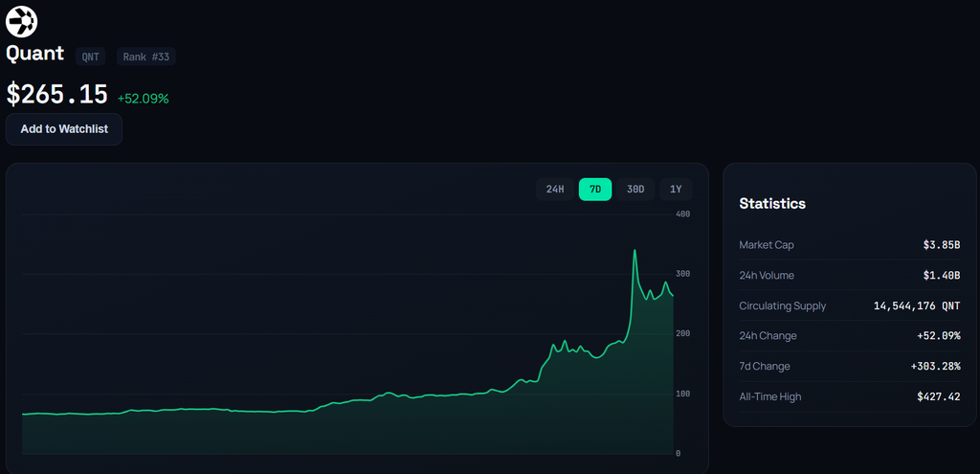Click the 7d Change label

[x=765, y=367]
